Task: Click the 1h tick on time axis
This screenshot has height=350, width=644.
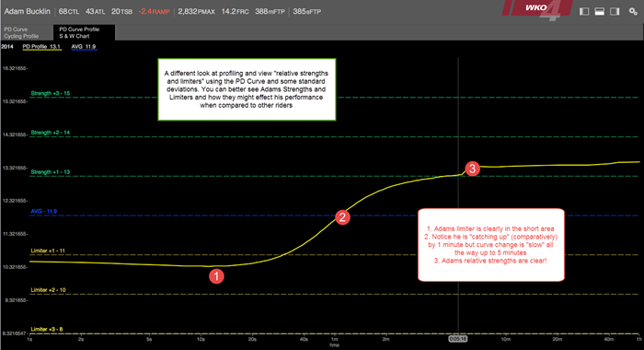Action: [x=638, y=339]
